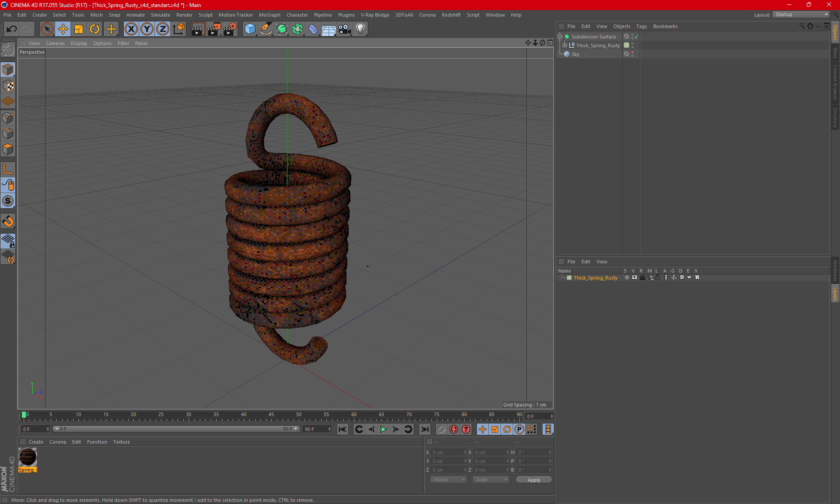Click the Undo arrow icon
The image size is (840, 504).
(12, 29)
